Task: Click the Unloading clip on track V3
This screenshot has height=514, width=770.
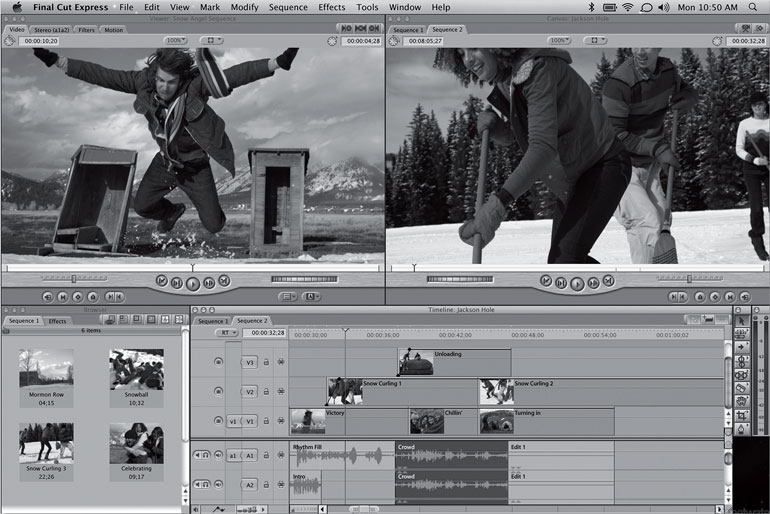Action: click(x=455, y=362)
